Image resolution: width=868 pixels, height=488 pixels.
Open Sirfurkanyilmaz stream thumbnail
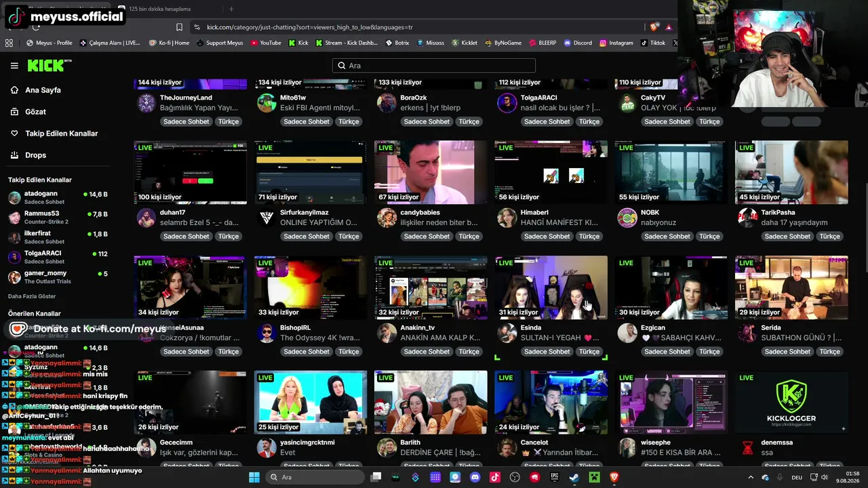pos(311,172)
